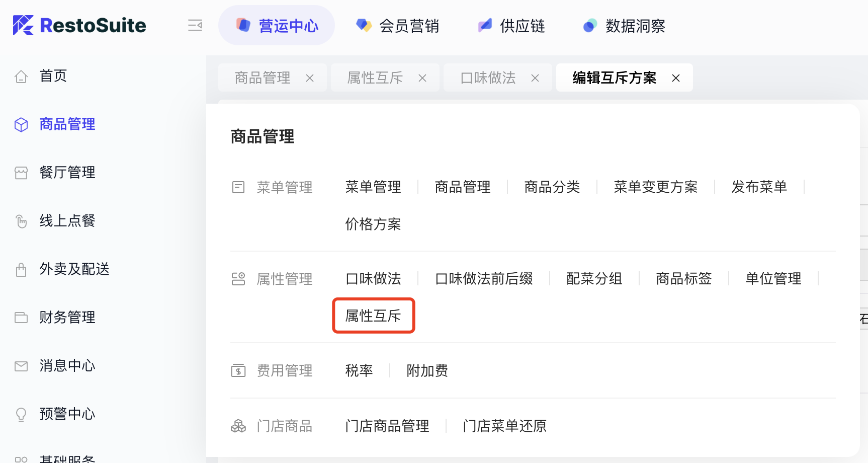Click the bulb icon beside 预警中心

pyautogui.click(x=21, y=414)
